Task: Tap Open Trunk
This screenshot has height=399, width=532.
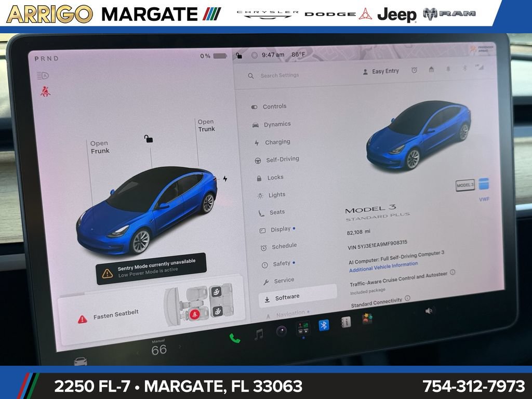Action: (x=206, y=125)
